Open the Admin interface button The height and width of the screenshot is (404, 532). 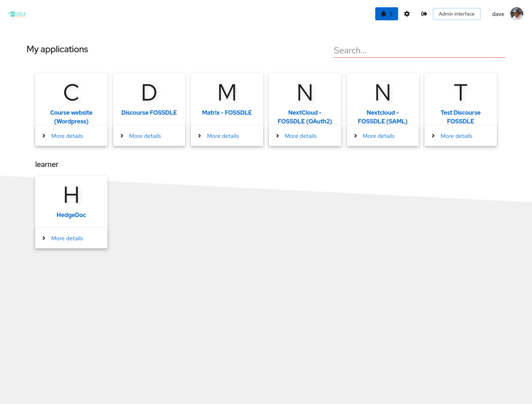(x=457, y=14)
